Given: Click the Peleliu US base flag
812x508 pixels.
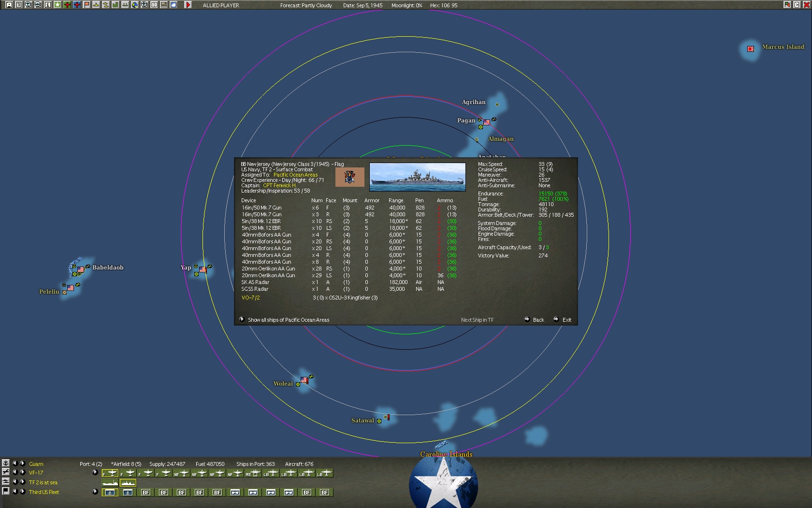Looking at the screenshot, I should point(71,288).
